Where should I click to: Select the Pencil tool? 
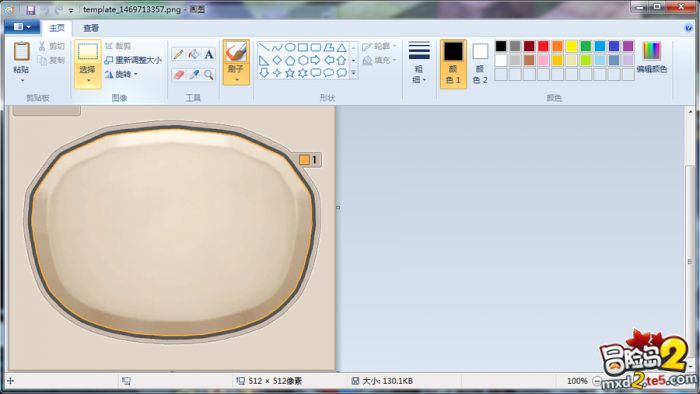[179, 54]
